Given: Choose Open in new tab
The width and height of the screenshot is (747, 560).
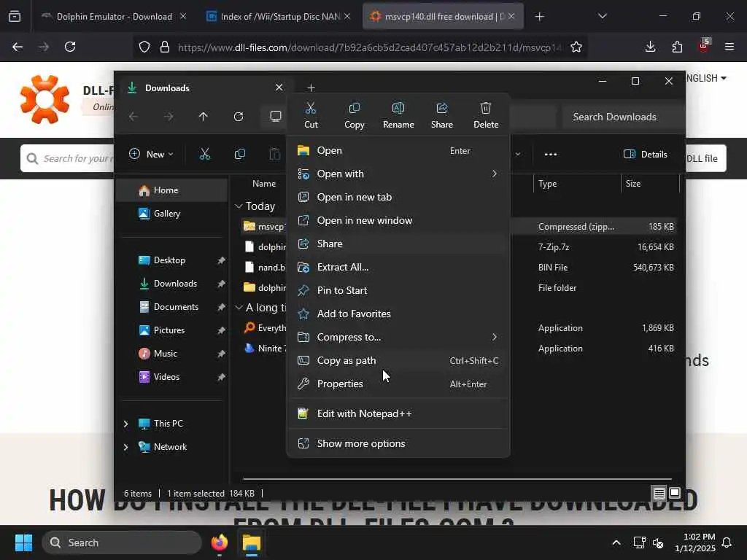Looking at the screenshot, I should (x=398, y=197).
